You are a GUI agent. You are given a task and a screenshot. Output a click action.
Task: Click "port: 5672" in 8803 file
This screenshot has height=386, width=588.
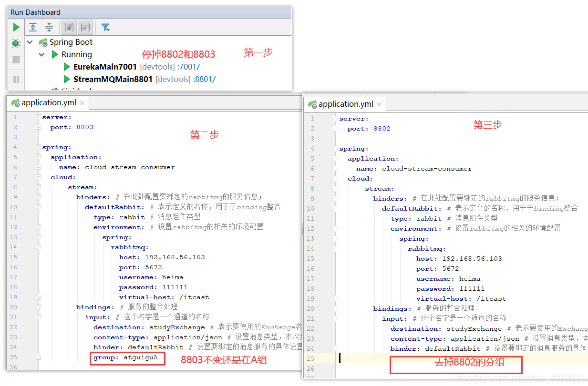pyautogui.click(x=141, y=267)
